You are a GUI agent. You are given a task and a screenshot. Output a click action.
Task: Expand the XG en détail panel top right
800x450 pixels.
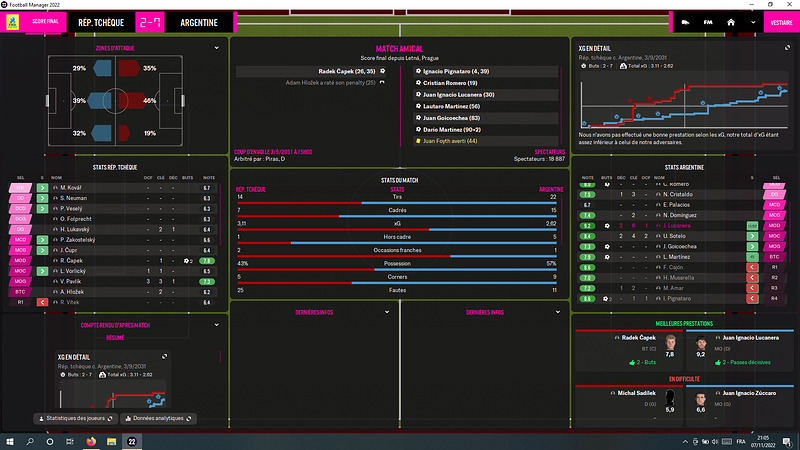pos(784,47)
